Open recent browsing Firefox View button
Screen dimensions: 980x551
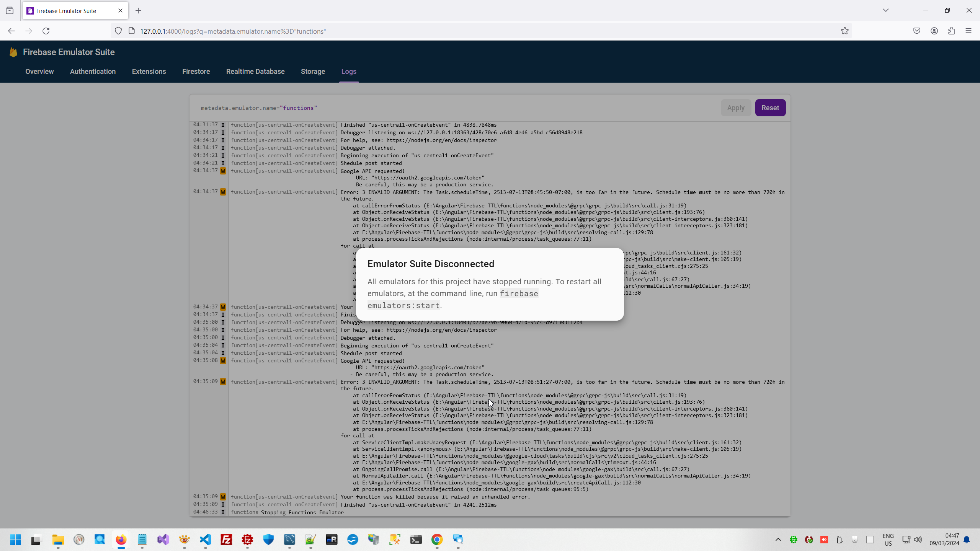pos(10,11)
